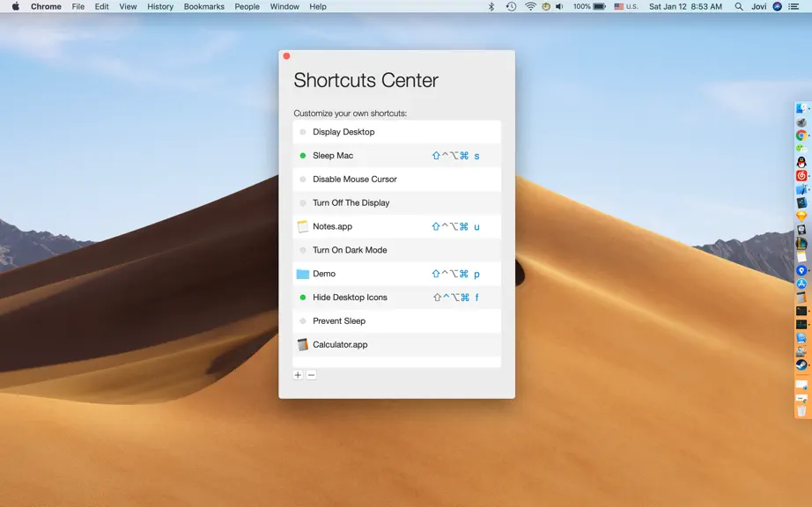Viewport: 812px width, 507px height.
Task: Click Chrome icon in the dock
Action: [x=801, y=136]
